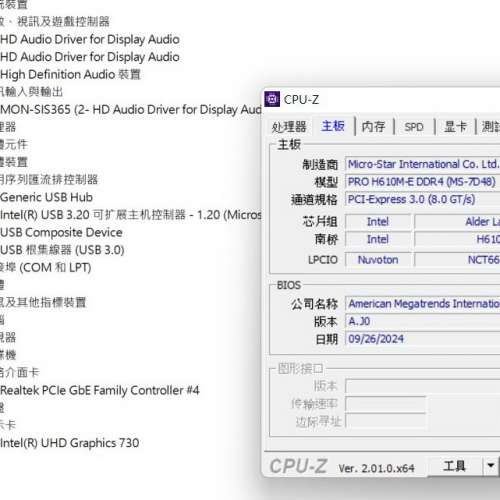Click the NCT66 LPCIO model field
The image size is (500, 500).
[457, 260]
